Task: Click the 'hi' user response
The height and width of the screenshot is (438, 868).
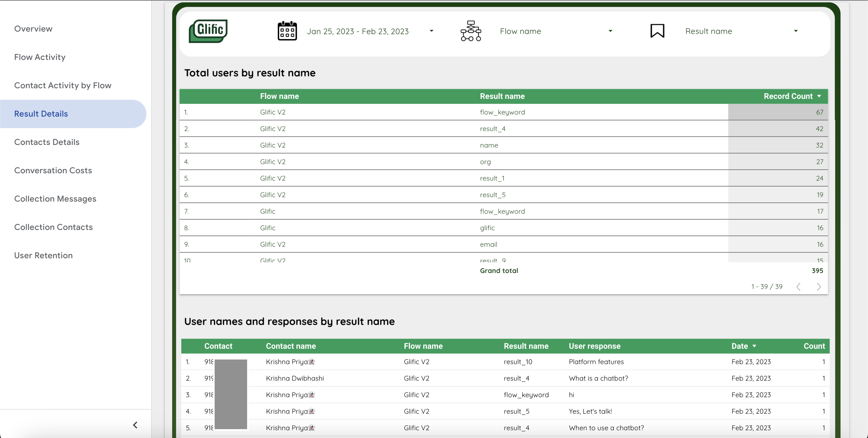Action: click(571, 395)
